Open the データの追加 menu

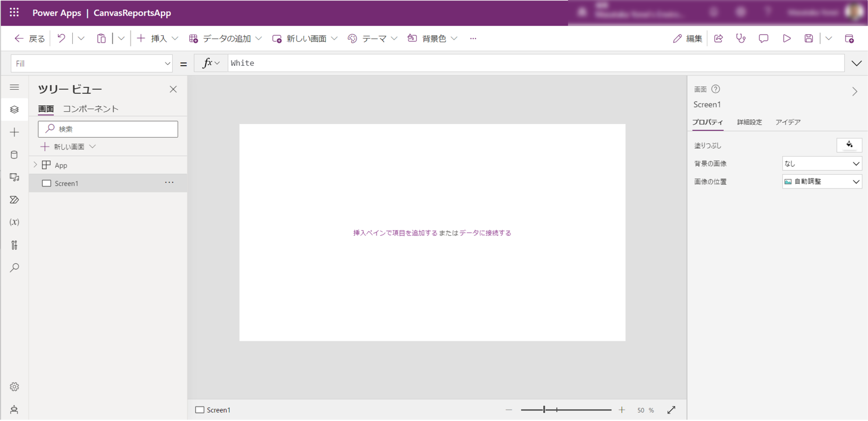click(x=225, y=39)
